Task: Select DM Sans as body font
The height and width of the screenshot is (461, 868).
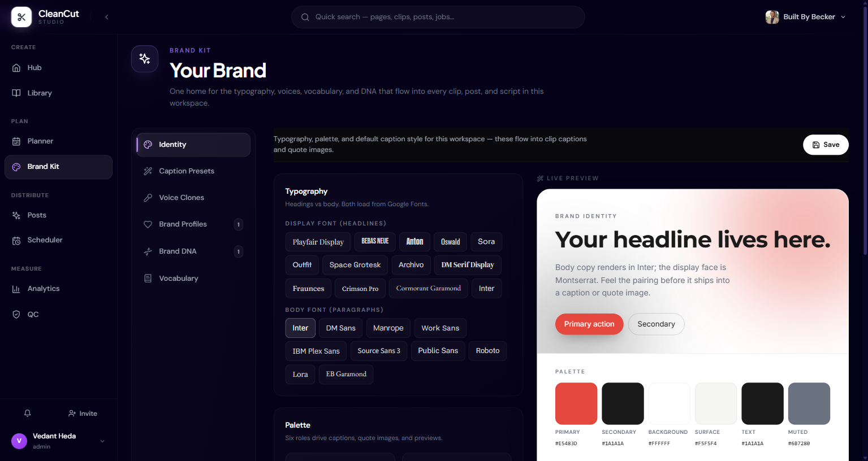Action: (x=341, y=328)
